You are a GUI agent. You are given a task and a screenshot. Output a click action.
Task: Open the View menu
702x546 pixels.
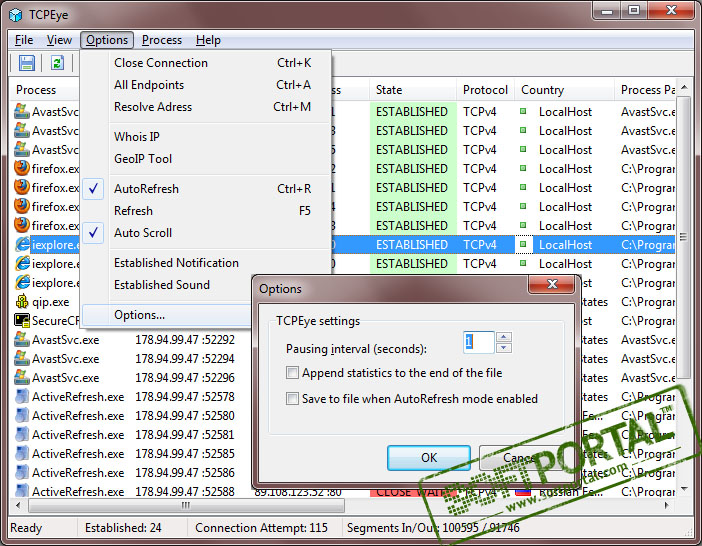point(59,40)
